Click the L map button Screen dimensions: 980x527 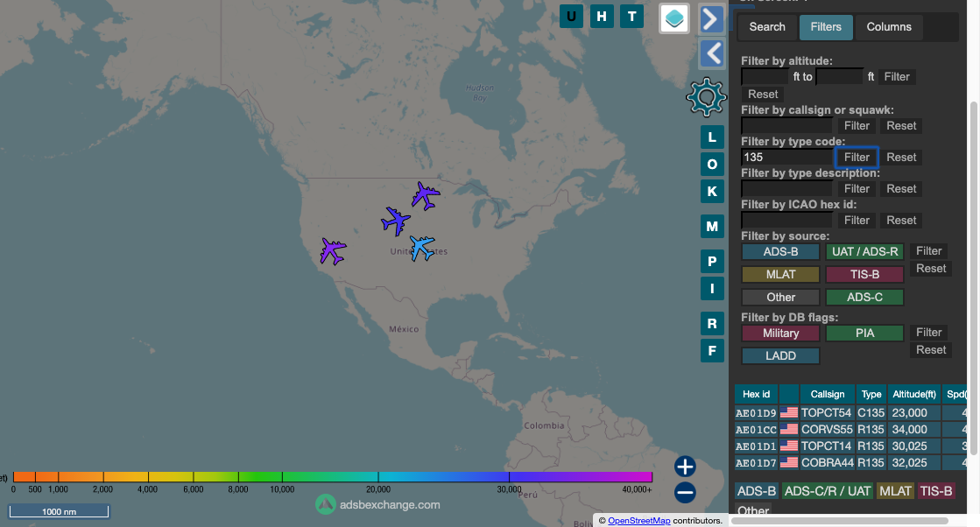click(712, 137)
